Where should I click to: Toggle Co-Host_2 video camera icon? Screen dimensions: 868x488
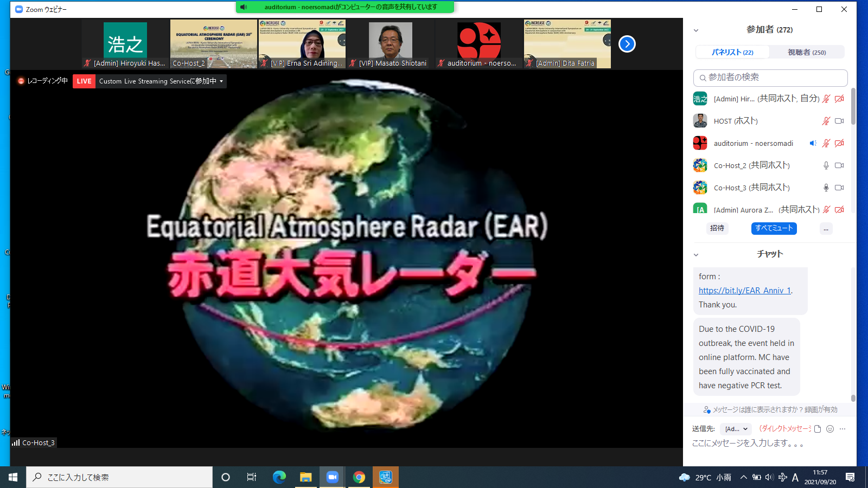[839, 165]
